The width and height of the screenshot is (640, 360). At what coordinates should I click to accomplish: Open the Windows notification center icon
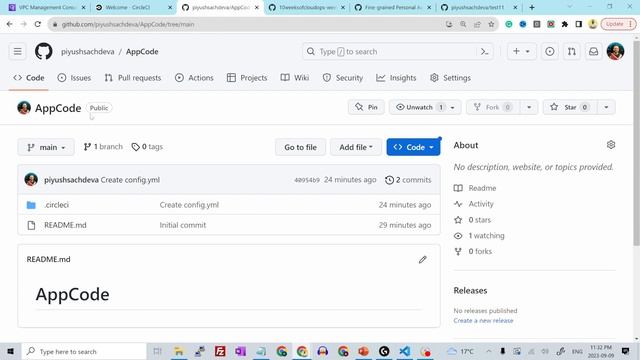pos(625,351)
